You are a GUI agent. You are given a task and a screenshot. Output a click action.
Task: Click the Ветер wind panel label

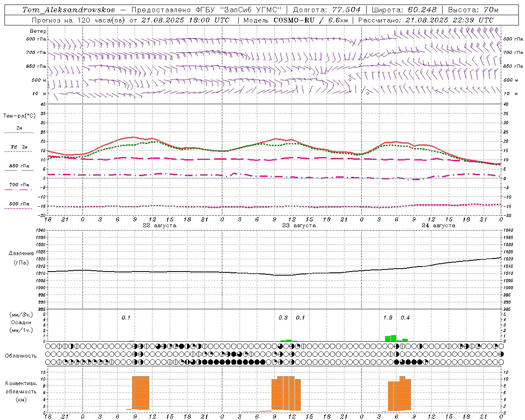tap(38, 31)
